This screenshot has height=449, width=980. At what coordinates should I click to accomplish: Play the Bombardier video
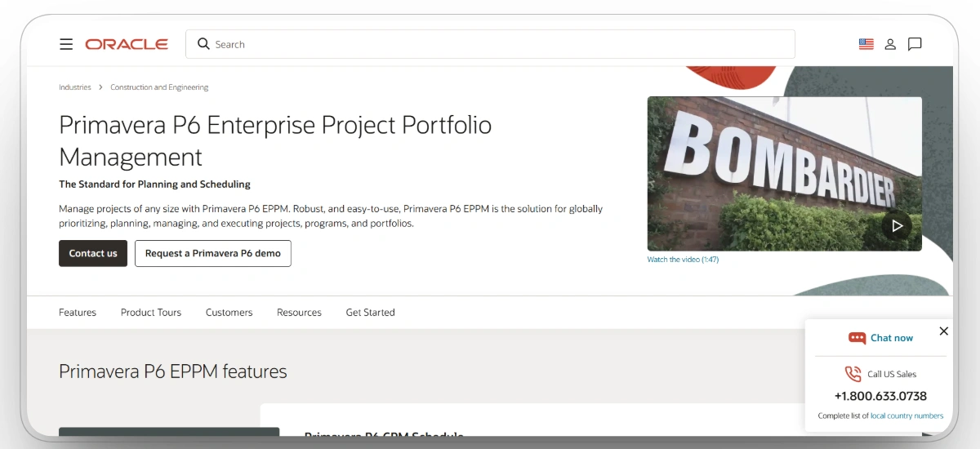[x=897, y=226]
